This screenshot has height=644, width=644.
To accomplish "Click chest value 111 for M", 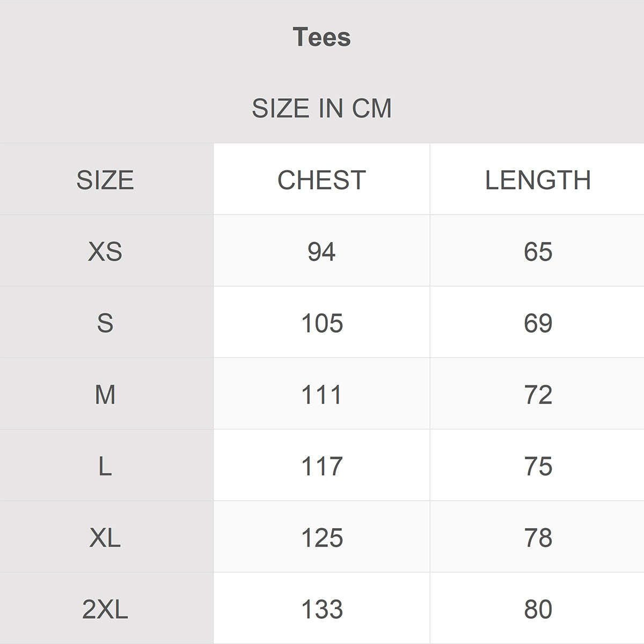I will (321, 394).
